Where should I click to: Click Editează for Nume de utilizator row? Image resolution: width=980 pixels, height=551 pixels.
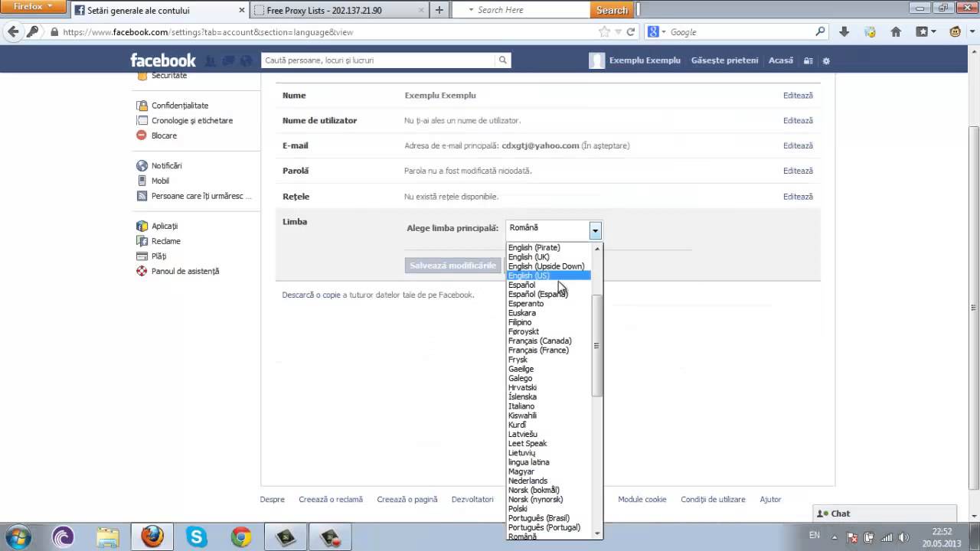[x=798, y=120]
